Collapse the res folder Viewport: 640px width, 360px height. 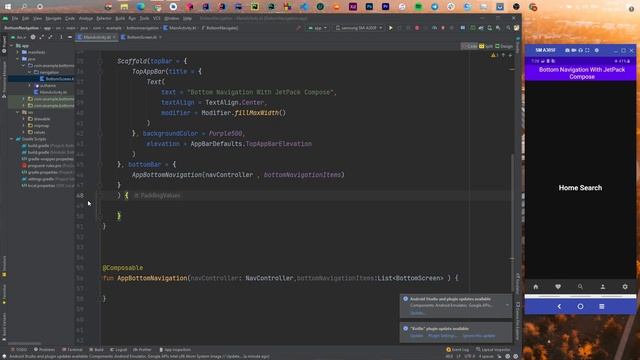(x=18, y=112)
